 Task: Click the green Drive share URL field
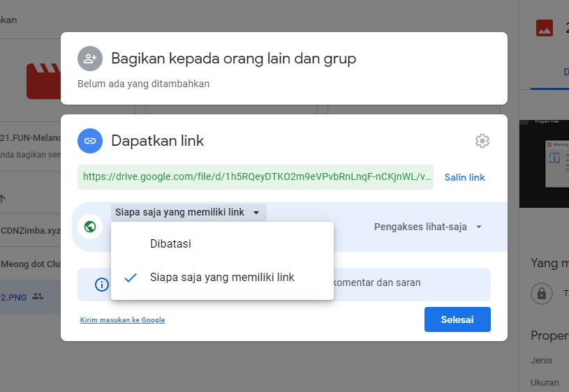255,177
